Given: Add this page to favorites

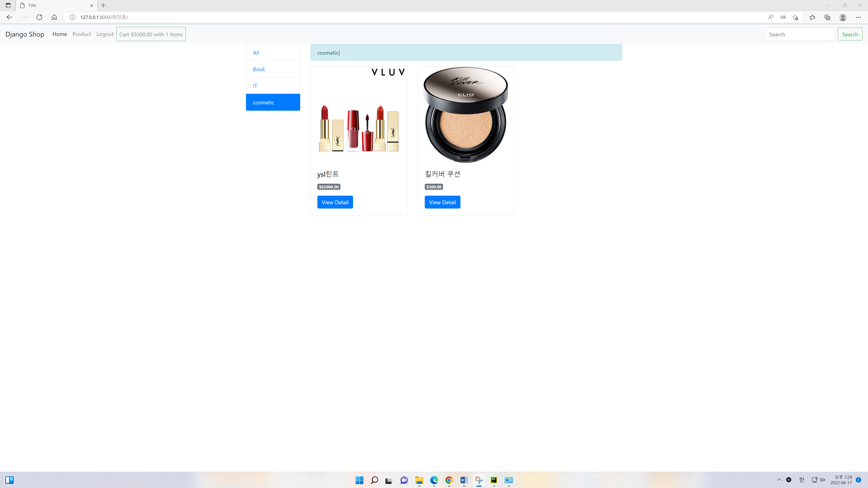Looking at the screenshot, I should pyautogui.click(x=795, y=17).
